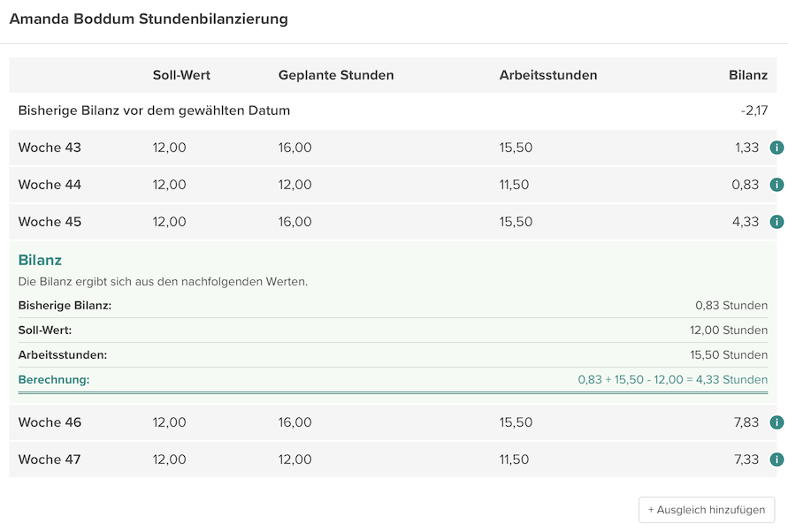Click the Arbeitsstunden value 15,50 in Woche 43
788x532 pixels.
pos(515,148)
